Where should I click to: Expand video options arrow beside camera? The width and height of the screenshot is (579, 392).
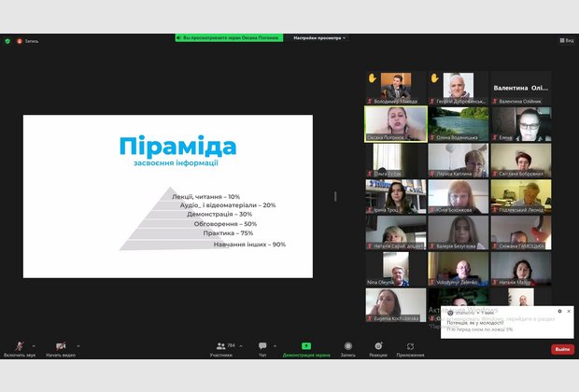[78, 345]
